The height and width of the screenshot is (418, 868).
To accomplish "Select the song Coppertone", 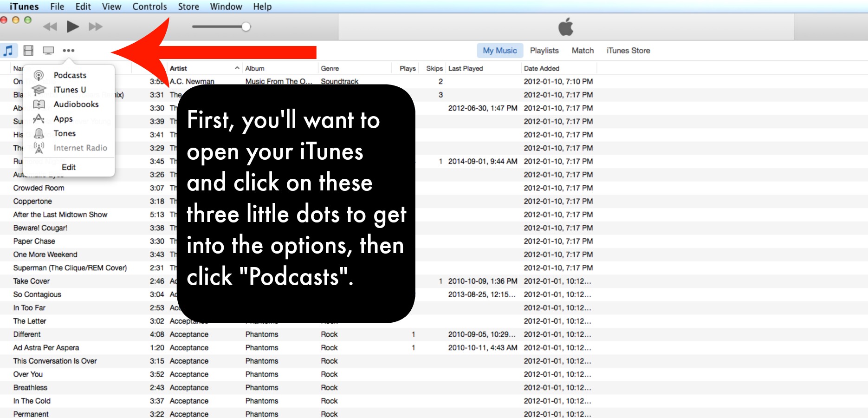I will [32, 201].
